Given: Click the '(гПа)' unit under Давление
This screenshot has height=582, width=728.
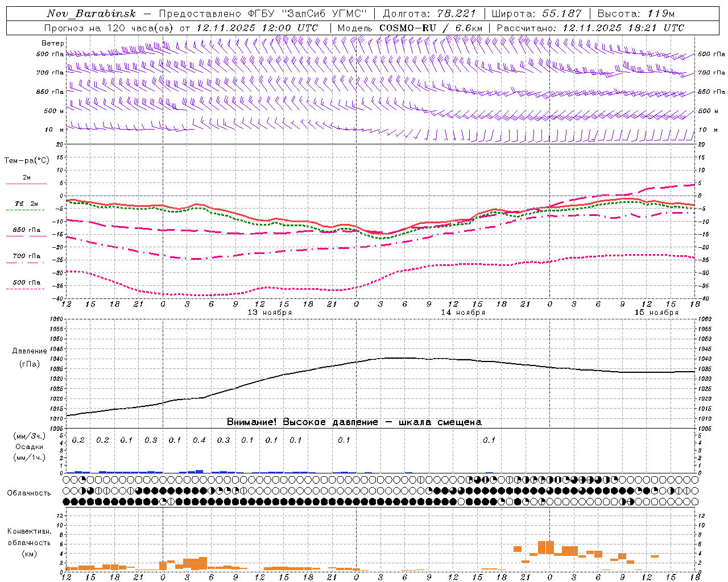Looking at the screenshot, I should [x=30, y=364].
